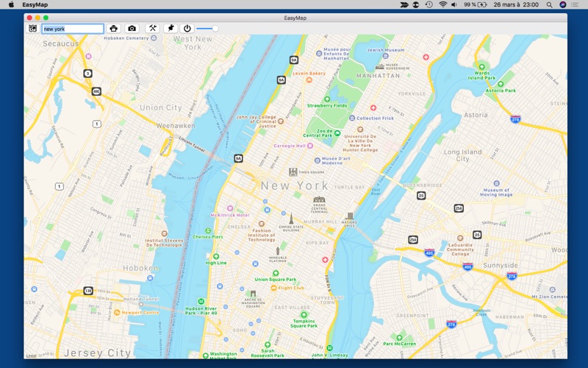Select the Grand Central Terminal landmark
588x368 pixels.
[318, 199]
